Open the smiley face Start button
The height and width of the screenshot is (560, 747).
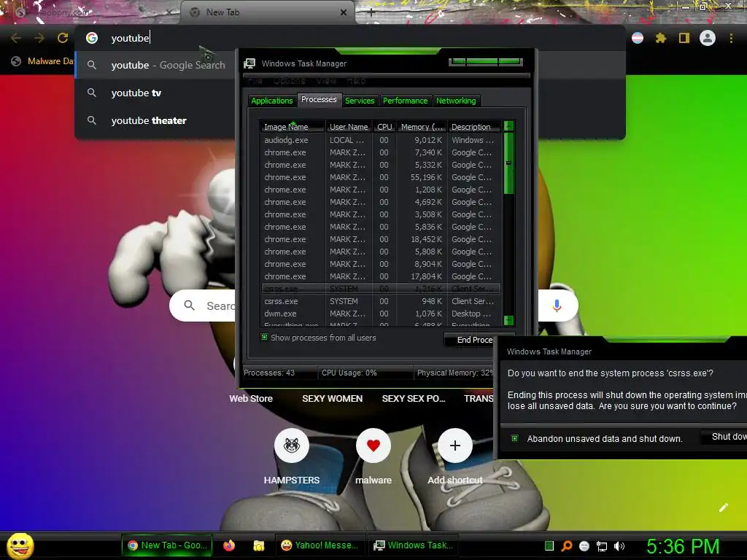(x=20, y=545)
